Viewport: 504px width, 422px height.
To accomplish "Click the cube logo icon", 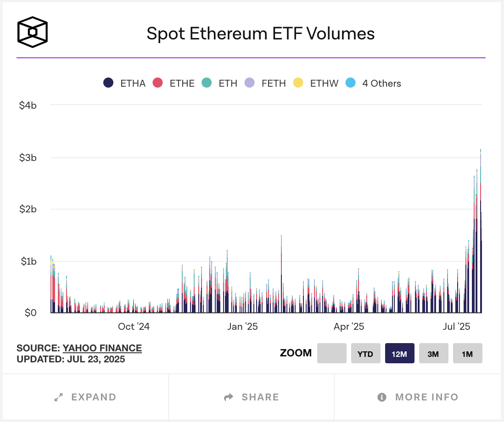I will [x=32, y=31].
